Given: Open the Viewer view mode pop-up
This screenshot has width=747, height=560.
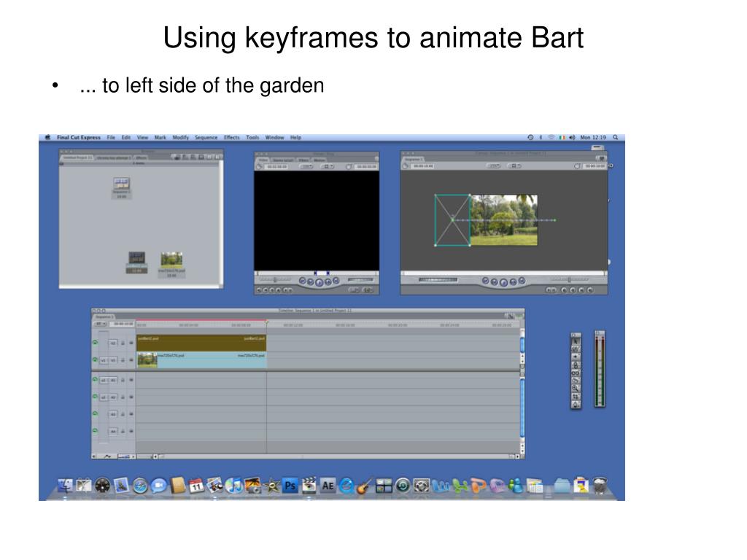Looking at the screenshot, I should 327,167.
